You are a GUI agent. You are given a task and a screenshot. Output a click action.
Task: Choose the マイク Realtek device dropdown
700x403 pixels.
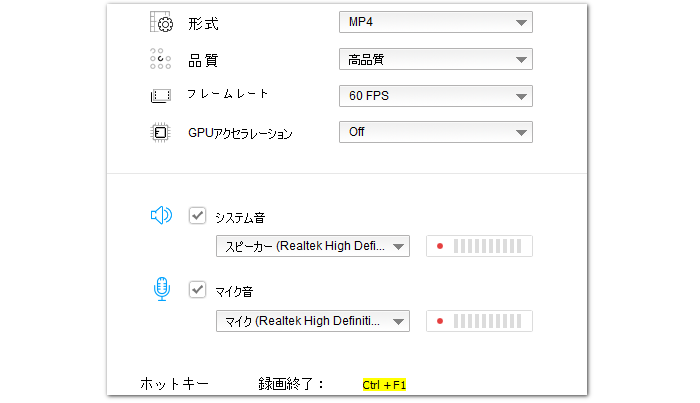pos(312,321)
